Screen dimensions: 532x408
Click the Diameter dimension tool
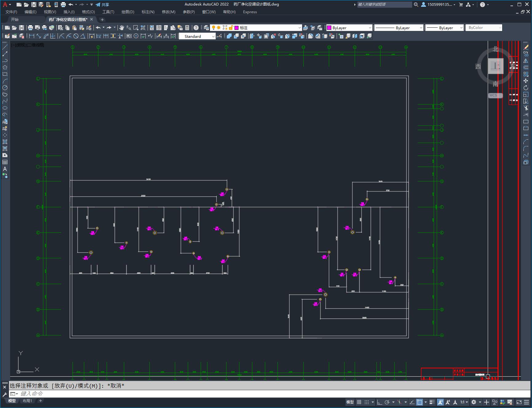click(76, 36)
